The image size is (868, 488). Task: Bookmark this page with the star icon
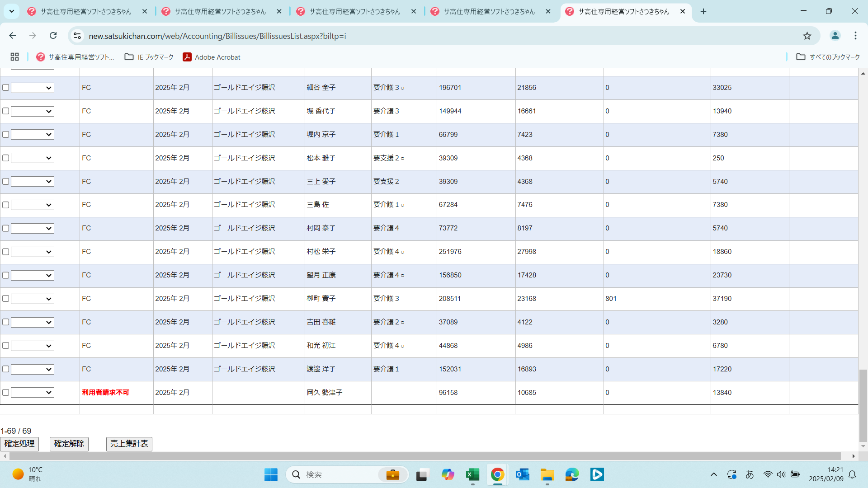(x=807, y=36)
